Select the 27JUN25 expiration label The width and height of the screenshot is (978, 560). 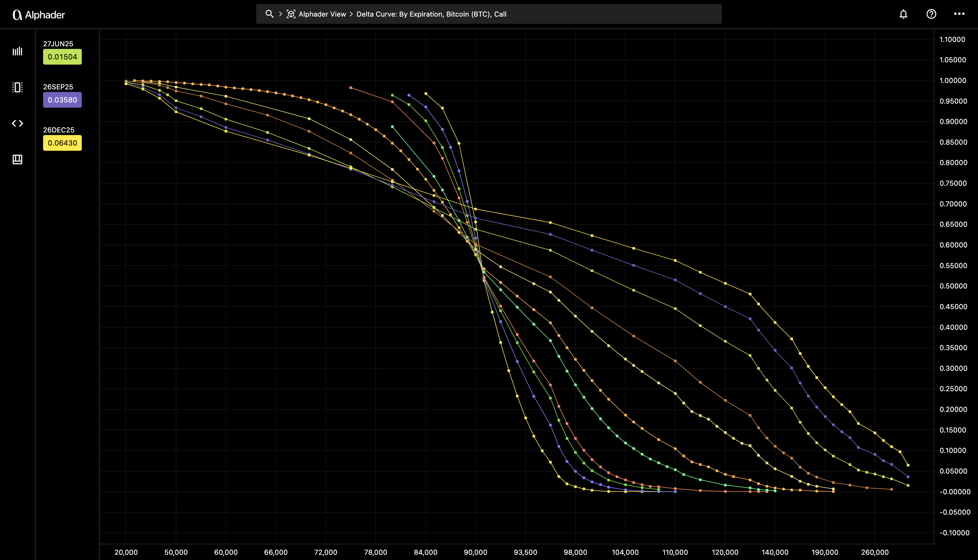(58, 44)
